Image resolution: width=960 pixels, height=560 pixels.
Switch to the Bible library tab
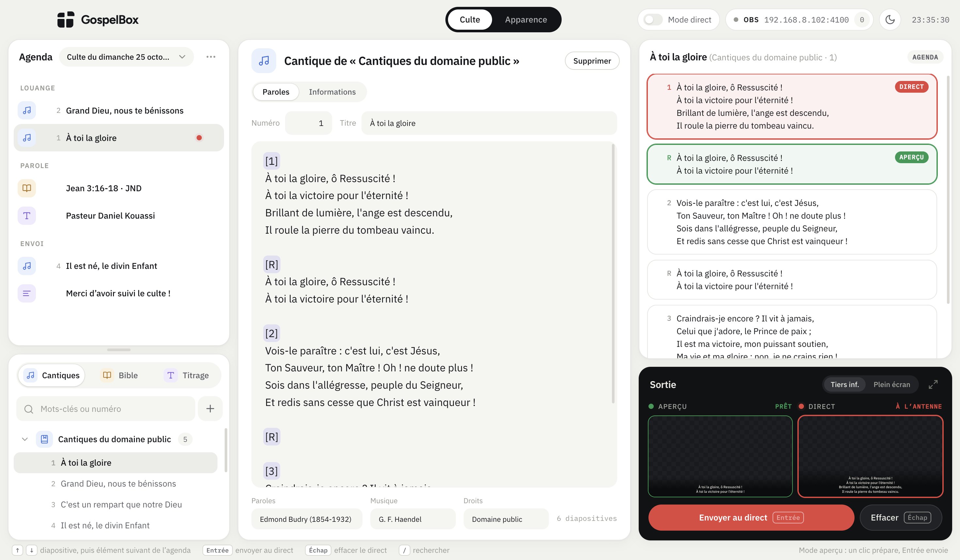click(119, 375)
